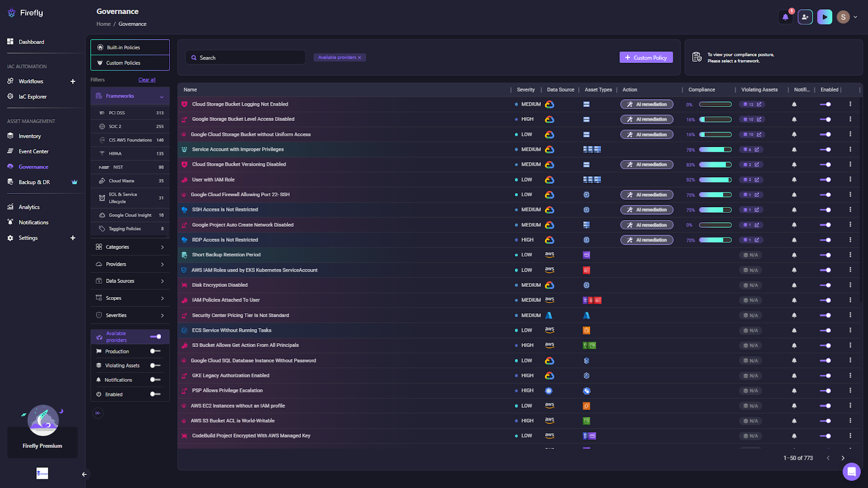Click the play tutorial icon in top bar
The width and height of the screenshot is (868, 488).
pos(825,17)
